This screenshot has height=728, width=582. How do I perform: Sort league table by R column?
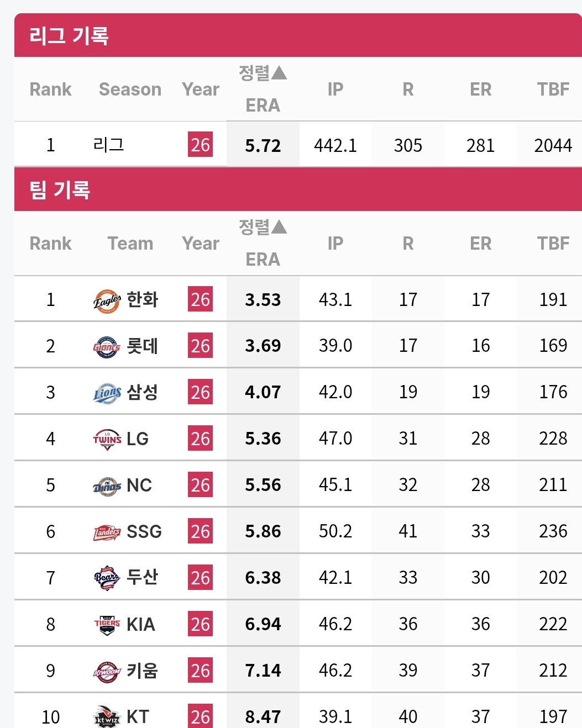pyautogui.click(x=408, y=89)
